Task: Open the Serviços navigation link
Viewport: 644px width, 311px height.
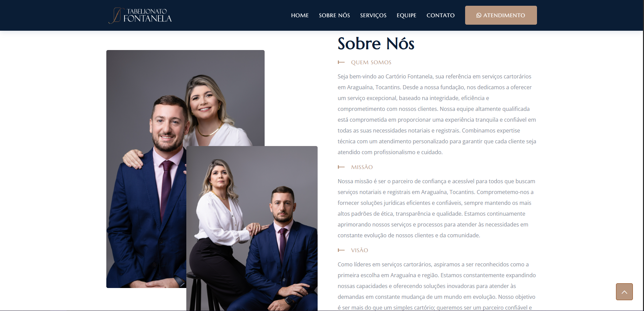Action: click(373, 15)
